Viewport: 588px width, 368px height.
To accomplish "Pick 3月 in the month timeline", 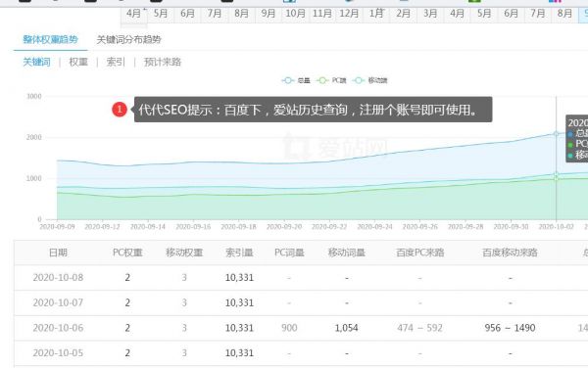I will pyautogui.click(x=430, y=14).
